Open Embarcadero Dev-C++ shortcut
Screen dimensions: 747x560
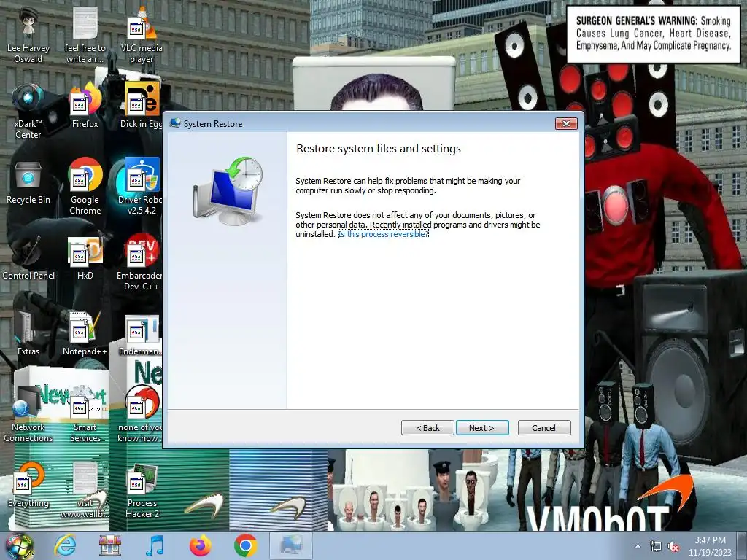142,262
